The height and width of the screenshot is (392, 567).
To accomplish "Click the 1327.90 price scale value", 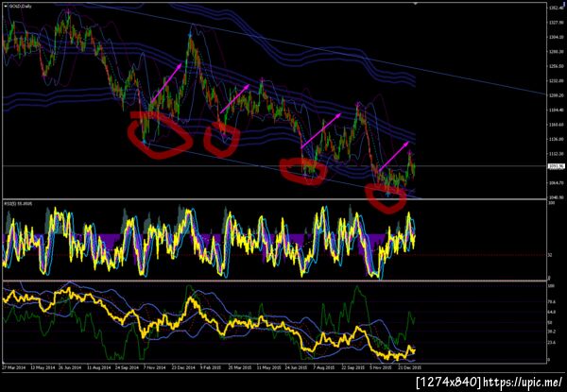I will (555, 22).
